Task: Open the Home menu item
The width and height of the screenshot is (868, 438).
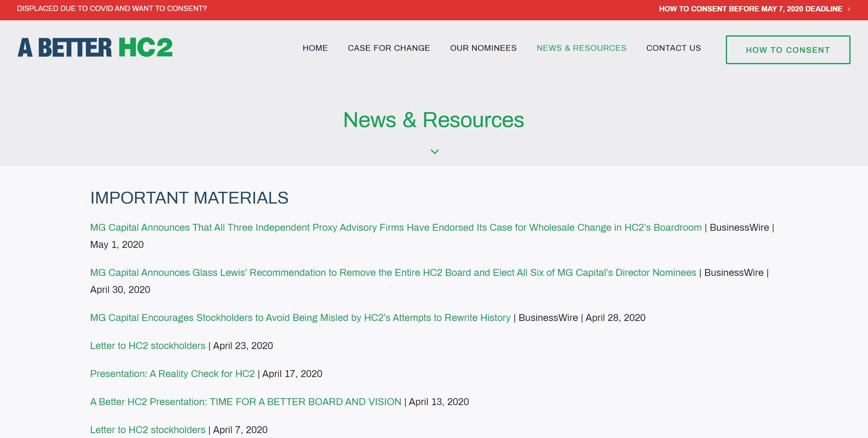Action: pyautogui.click(x=315, y=48)
